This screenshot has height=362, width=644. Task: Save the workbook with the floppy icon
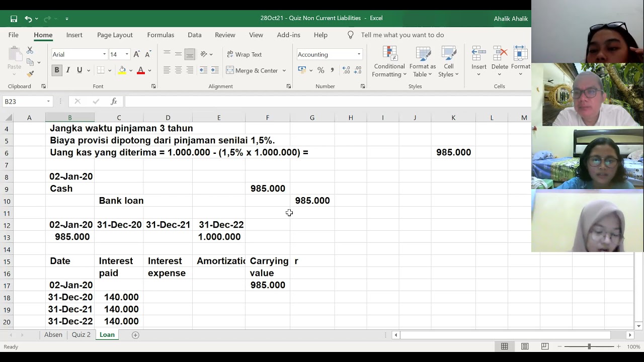(14, 19)
